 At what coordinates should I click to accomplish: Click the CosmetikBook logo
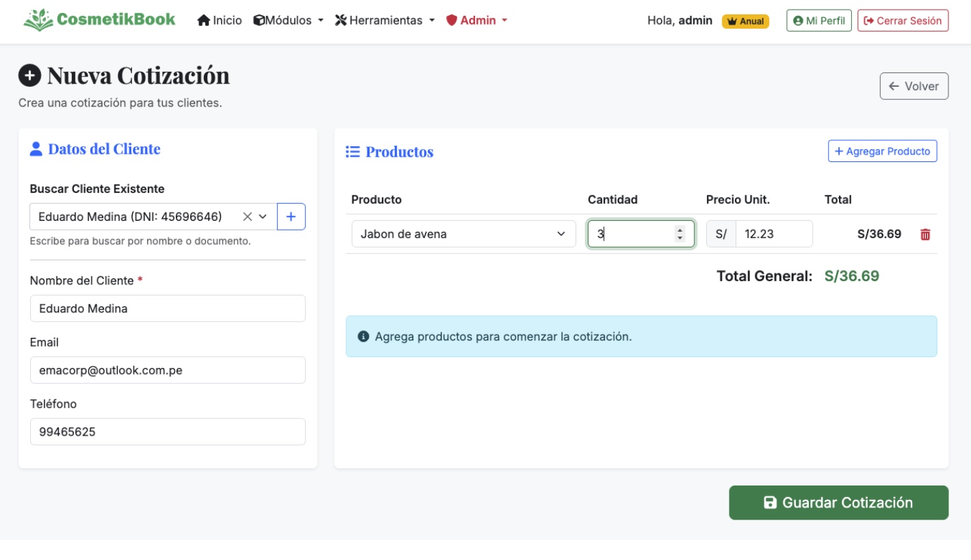point(99,20)
